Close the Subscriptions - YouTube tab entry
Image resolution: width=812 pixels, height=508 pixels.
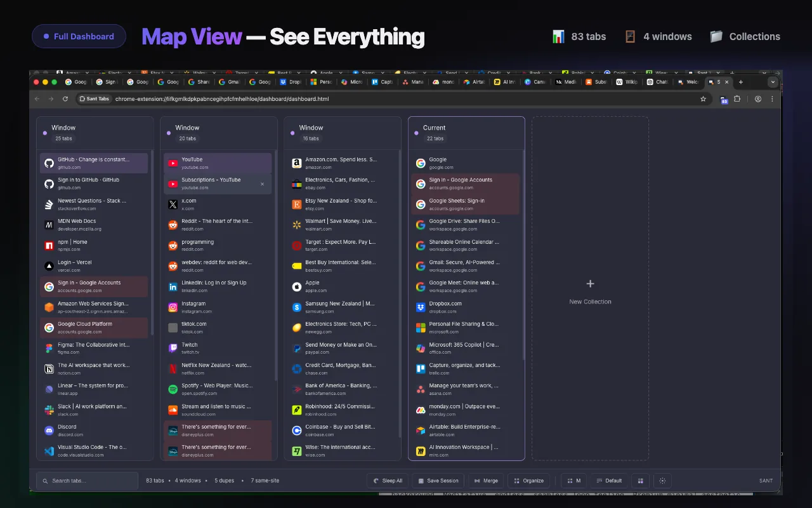[x=262, y=184]
